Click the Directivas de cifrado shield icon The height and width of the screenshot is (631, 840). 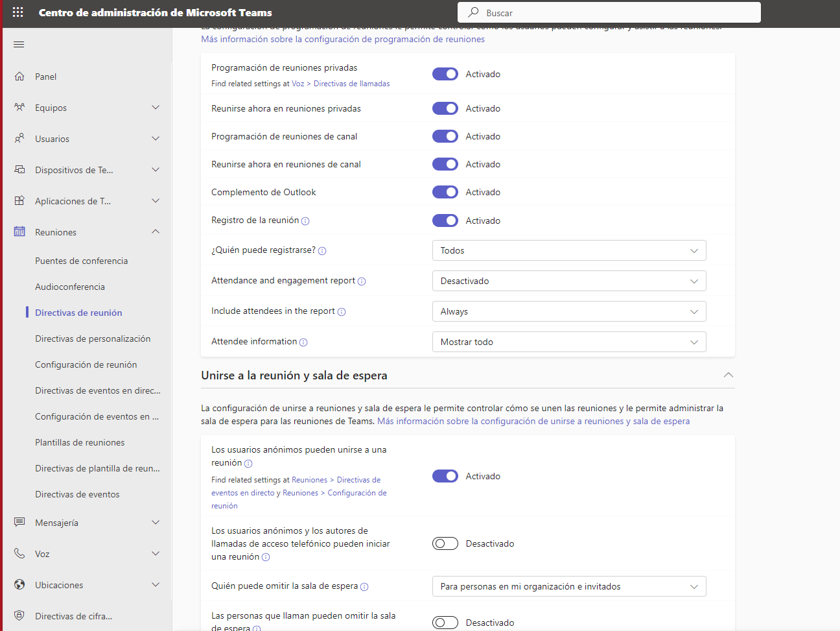coord(19,615)
